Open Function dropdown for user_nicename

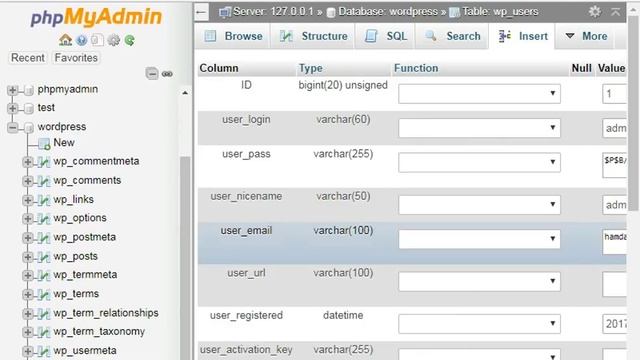tap(479, 204)
